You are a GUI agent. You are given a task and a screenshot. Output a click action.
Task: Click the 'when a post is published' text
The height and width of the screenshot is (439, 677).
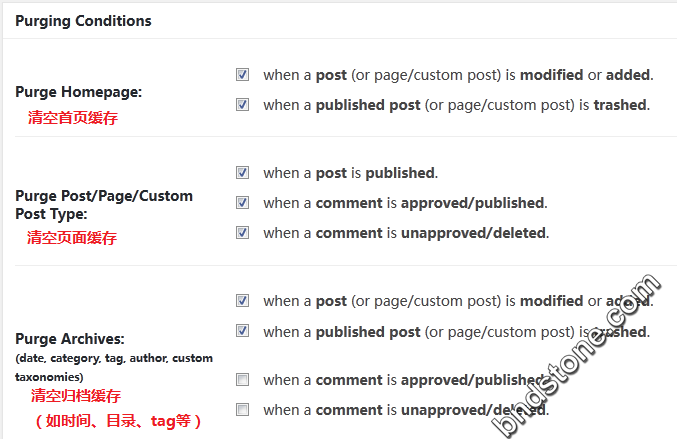point(351,173)
